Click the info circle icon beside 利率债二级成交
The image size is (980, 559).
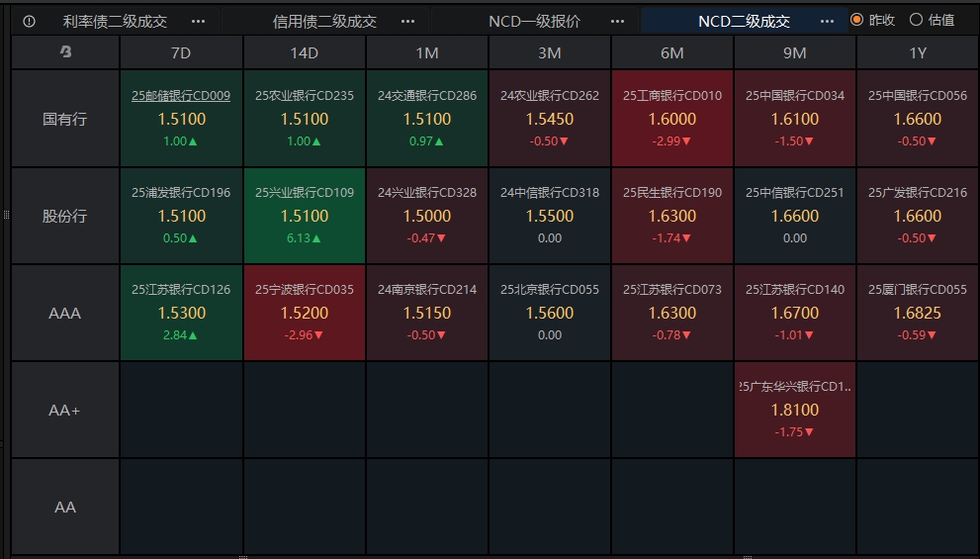(29, 21)
